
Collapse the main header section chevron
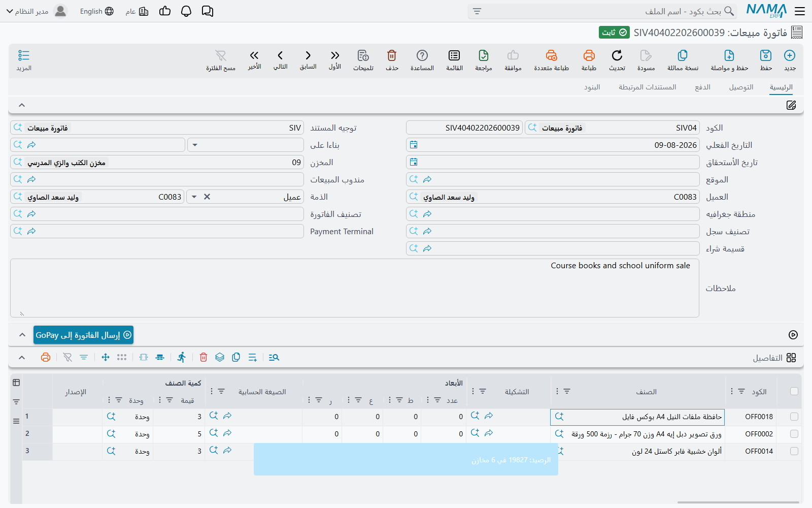tap(22, 105)
